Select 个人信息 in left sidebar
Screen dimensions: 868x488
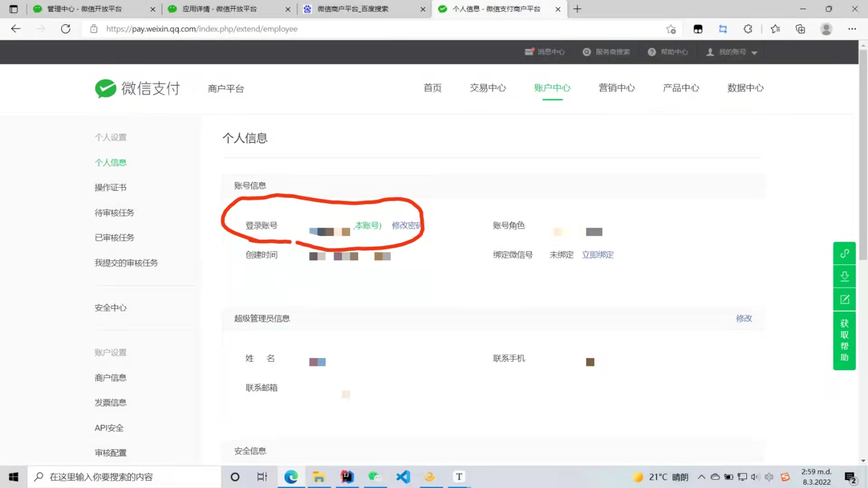pos(111,163)
